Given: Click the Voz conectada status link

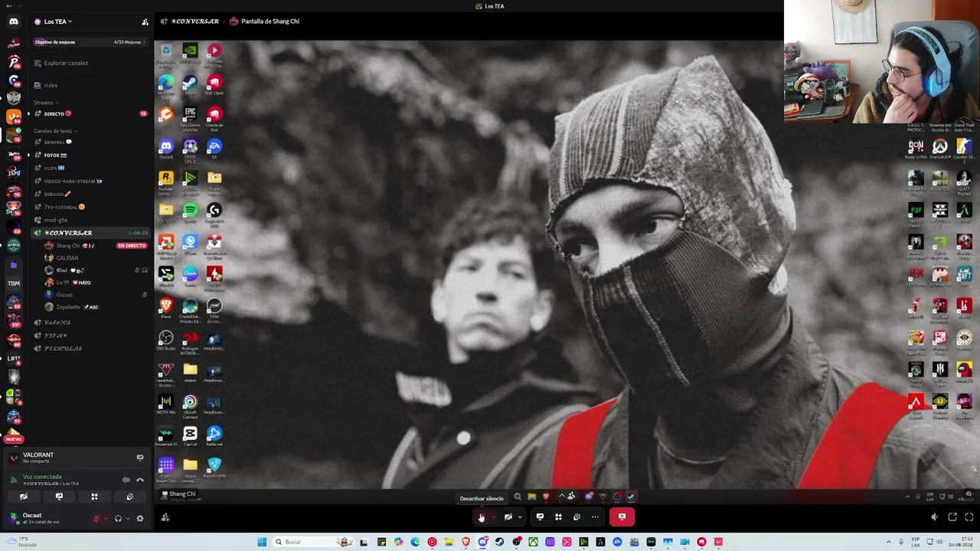Looking at the screenshot, I should click(42, 477).
